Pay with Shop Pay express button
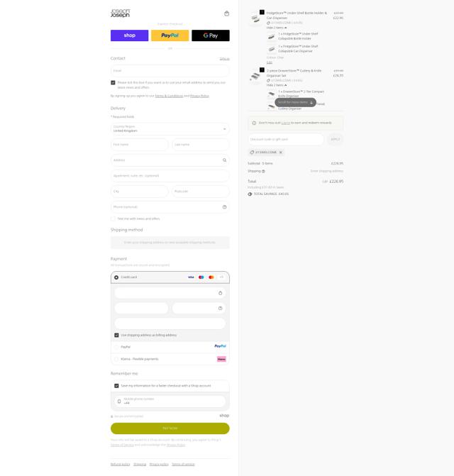Screen dimensions: 454x476 coord(130,35)
